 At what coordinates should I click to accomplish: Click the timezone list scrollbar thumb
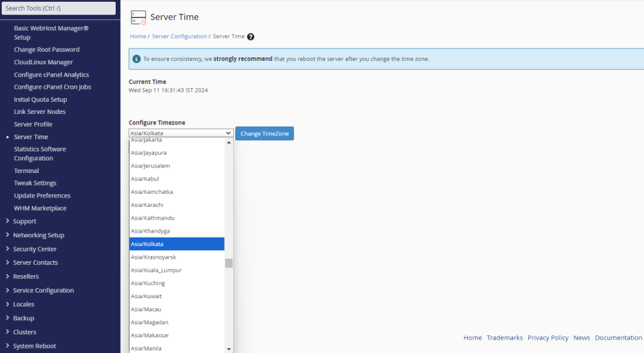click(229, 263)
